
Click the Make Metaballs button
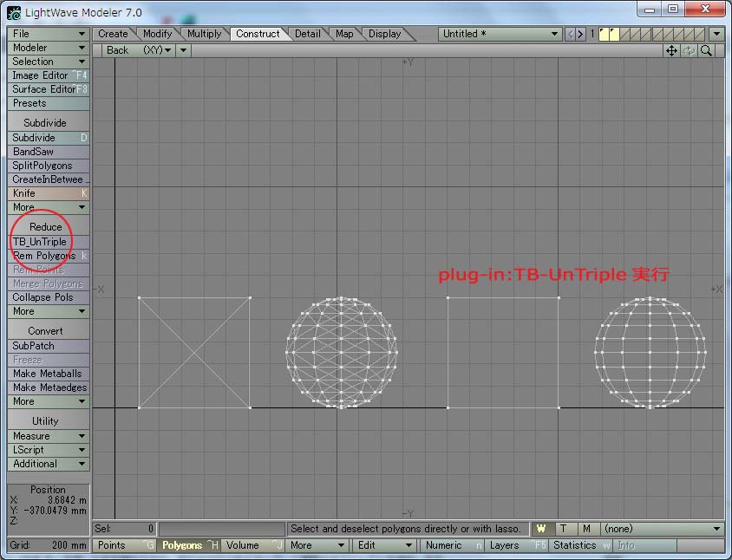pyautogui.click(x=49, y=374)
